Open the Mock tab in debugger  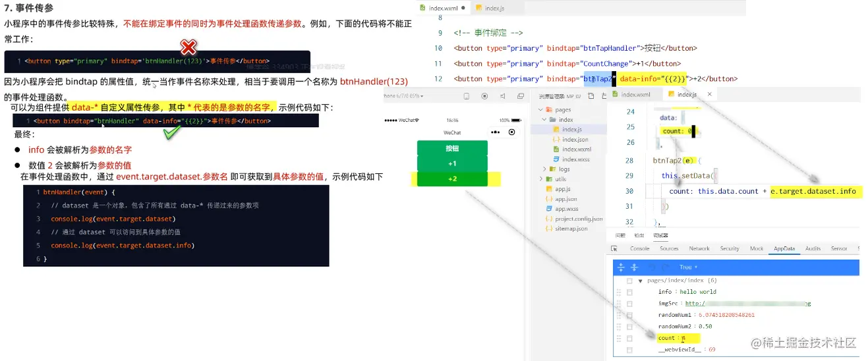click(757, 248)
